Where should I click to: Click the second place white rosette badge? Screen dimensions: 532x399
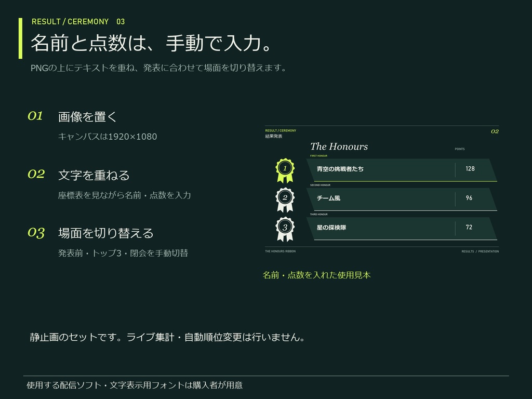(x=285, y=200)
